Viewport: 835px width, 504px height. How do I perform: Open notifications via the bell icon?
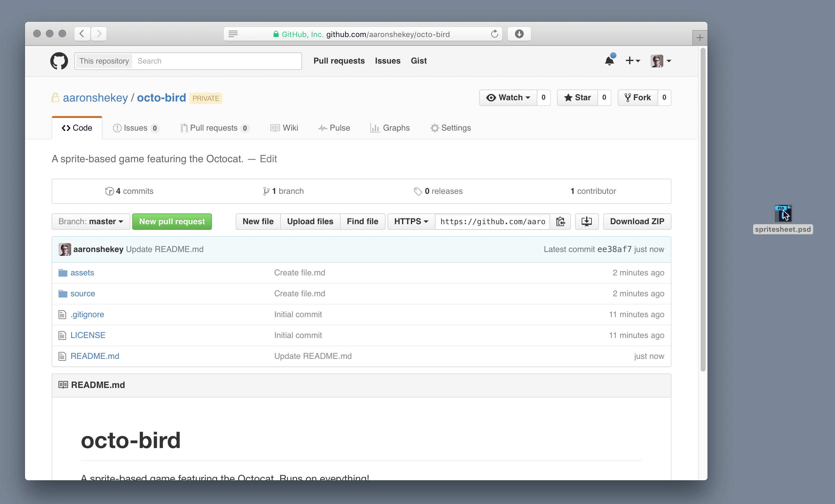pyautogui.click(x=609, y=61)
